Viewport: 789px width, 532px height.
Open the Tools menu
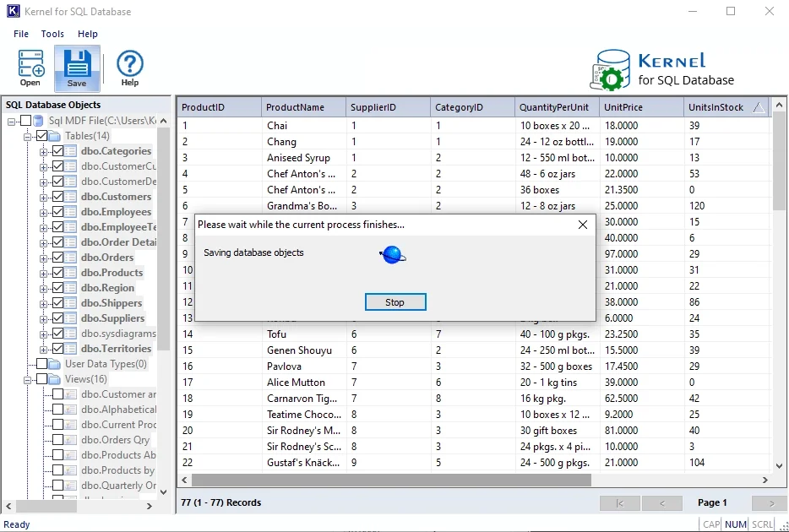pos(52,34)
